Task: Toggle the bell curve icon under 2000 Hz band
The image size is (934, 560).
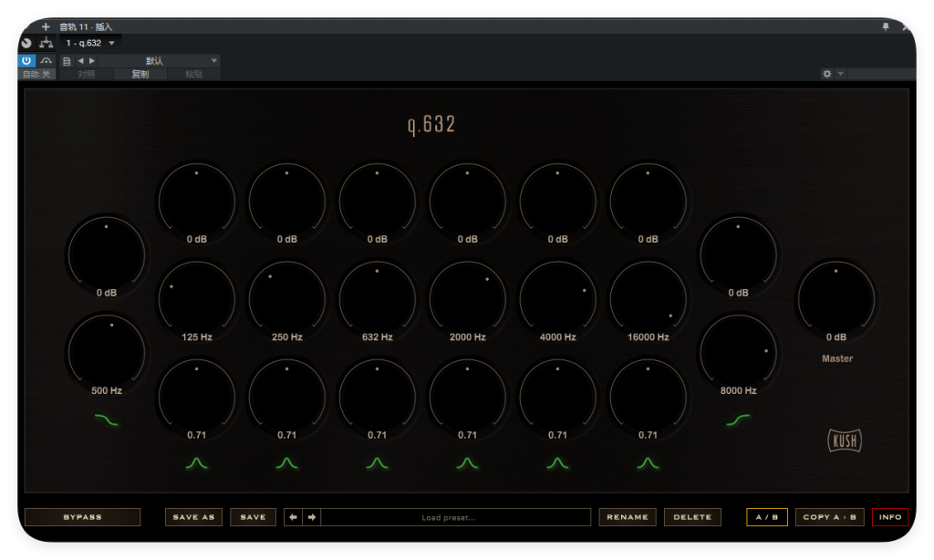Action: click(468, 463)
